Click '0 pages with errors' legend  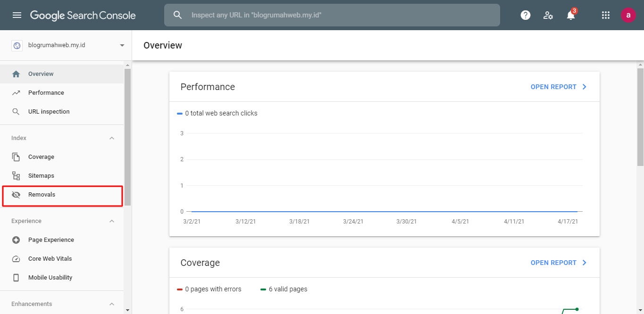[209, 289]
